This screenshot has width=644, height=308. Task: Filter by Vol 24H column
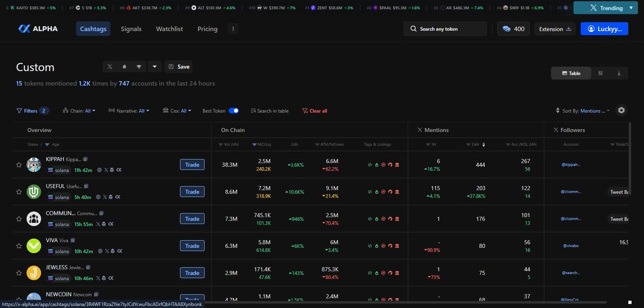click(x=228, y=145)
